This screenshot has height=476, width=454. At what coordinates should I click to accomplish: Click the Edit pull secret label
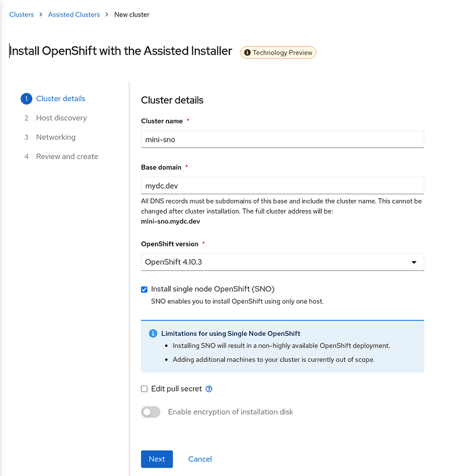pyautogui.click(x=176, y=389)
